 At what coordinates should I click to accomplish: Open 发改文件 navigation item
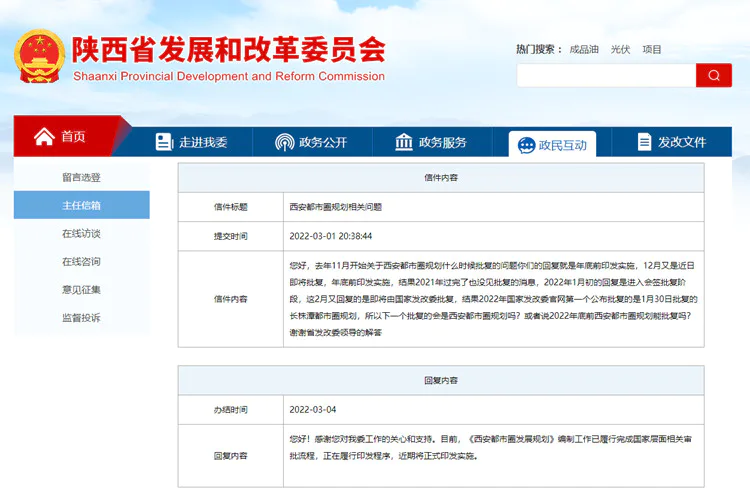(x=672, y=142)
